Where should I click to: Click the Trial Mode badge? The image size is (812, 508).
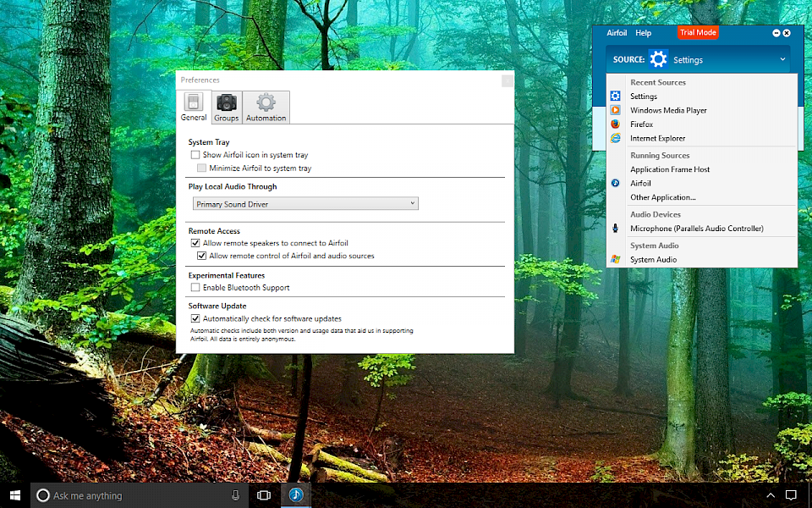click(x=698, y=33)
